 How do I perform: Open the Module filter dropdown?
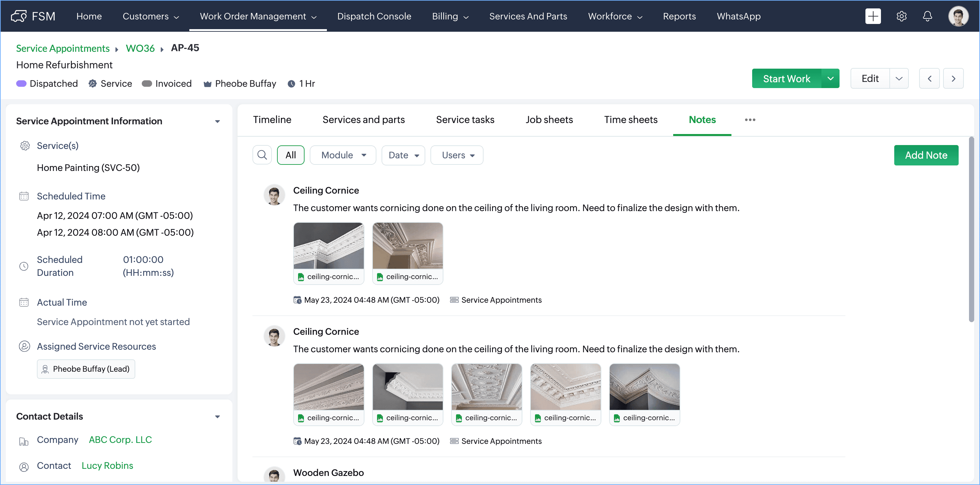tap(343, 155)
